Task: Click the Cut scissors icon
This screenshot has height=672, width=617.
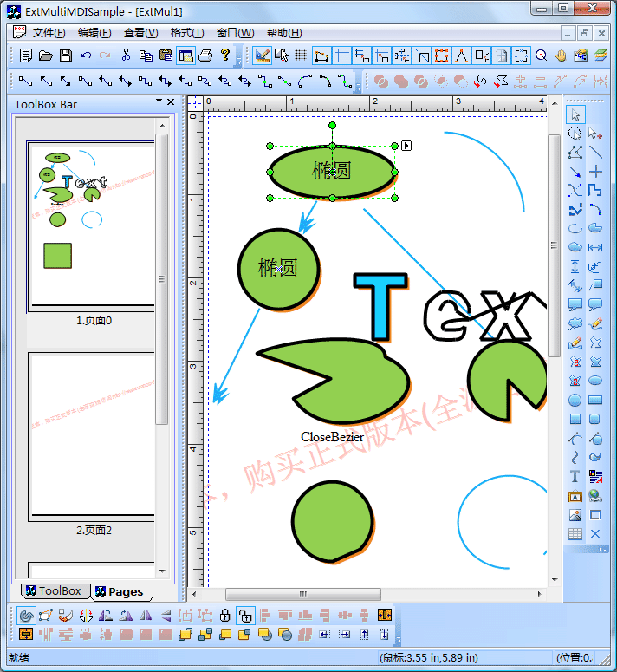Action: 126,55
